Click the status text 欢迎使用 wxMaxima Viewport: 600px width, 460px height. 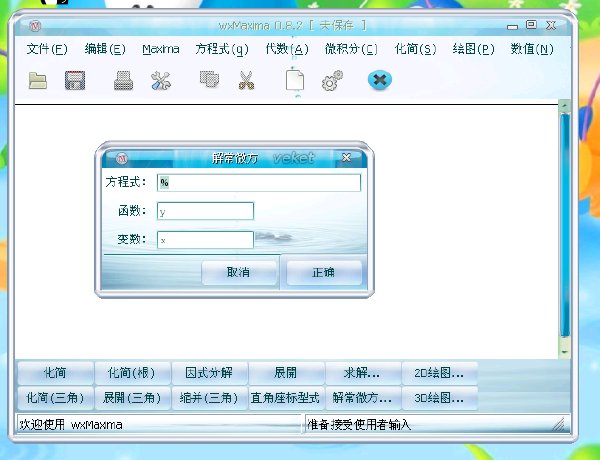pyautogui.click(x=71, y=424)
